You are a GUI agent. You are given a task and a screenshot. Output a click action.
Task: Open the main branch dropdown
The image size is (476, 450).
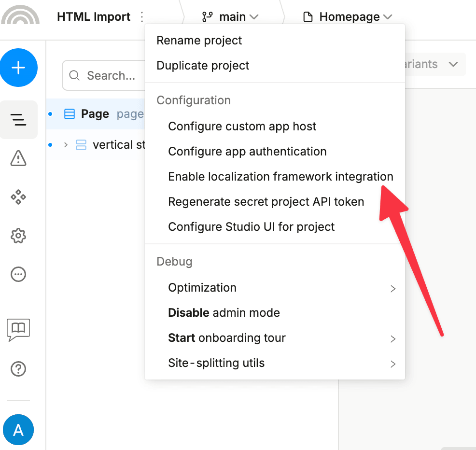pyautogui.click(x=230, y=17)
